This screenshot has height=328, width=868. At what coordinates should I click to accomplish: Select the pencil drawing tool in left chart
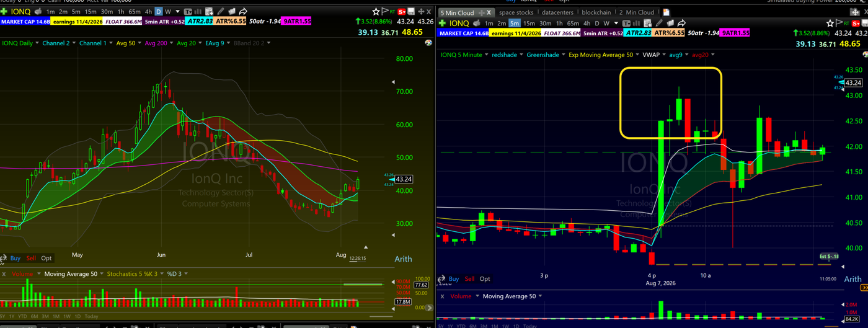(x=220, y=11)
